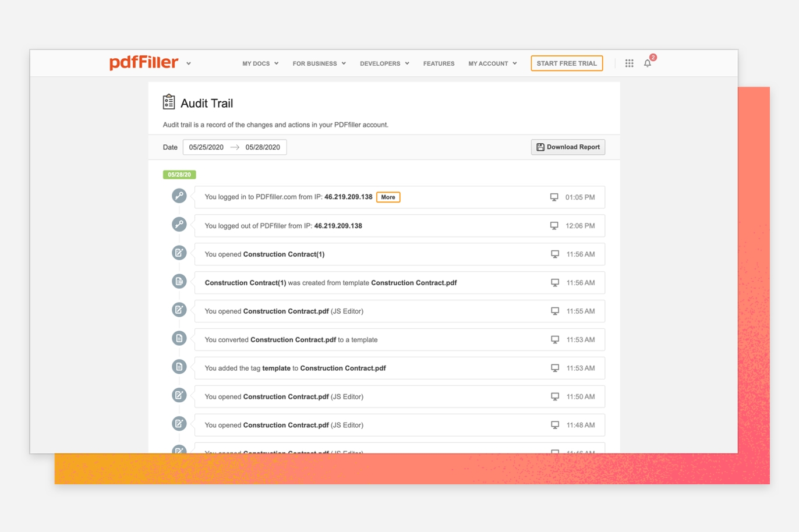Viewport: 799px width, 532px height.
Task: Click 'You converted Construction Contract.pdf' entry text
Action: click(291, 340)
